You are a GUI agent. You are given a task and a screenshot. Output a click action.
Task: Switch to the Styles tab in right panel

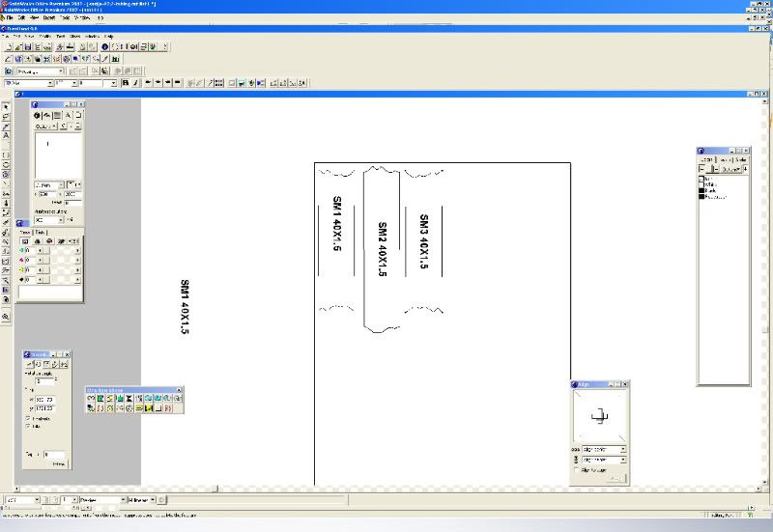[x=740, y=159]
